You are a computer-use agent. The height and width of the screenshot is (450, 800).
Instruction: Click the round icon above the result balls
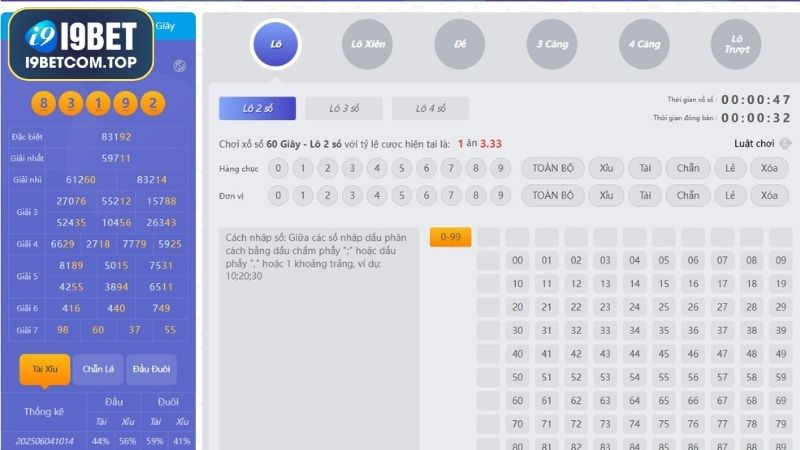(x=179, y=66)
